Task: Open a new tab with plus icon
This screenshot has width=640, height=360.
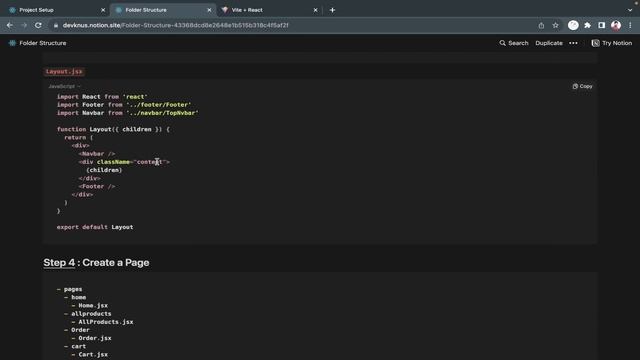Action: (x=332, y=10)
